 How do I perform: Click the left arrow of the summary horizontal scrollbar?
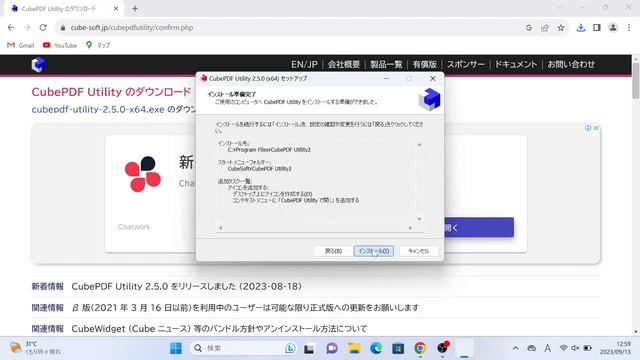[x=220, y=228]
